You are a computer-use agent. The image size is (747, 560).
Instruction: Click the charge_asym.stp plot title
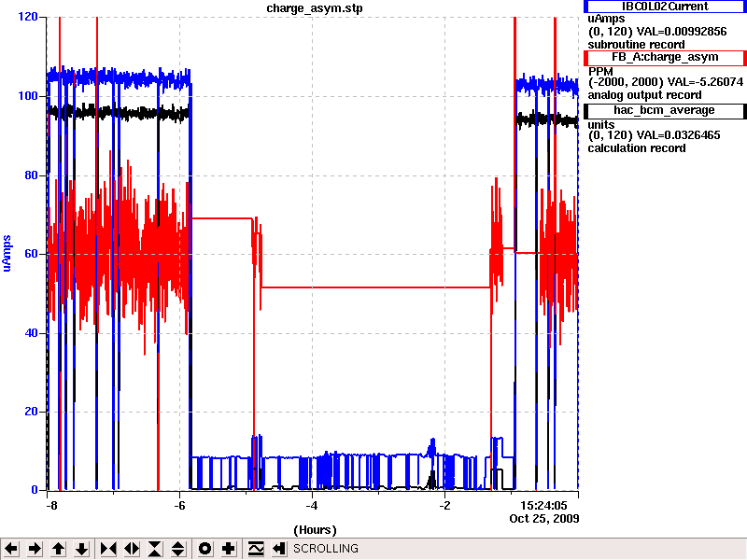pos(315,8)
